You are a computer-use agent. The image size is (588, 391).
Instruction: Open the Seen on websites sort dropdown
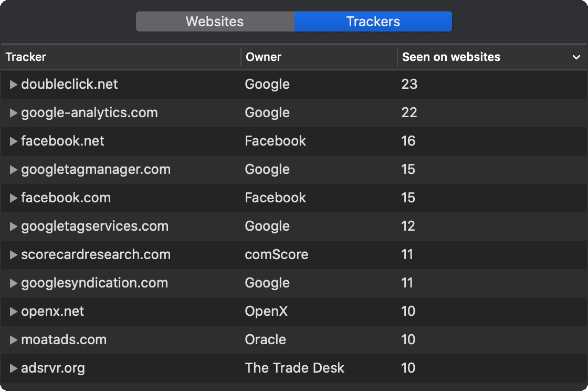click(x=576, y=57)
